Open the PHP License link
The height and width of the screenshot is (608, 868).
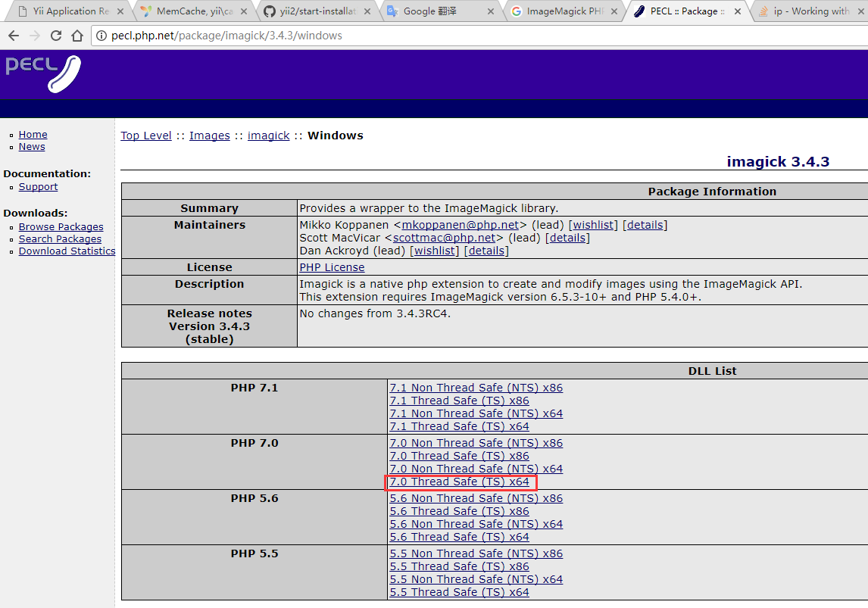pyautogui.click(x=333, y=267)
